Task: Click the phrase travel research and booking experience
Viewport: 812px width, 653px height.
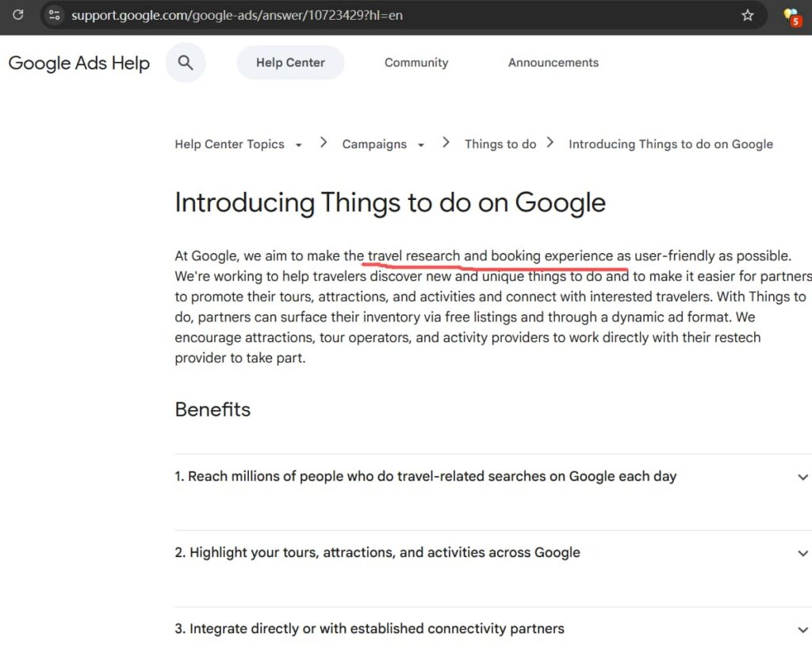Action: pyautogui.click(x=490, y=256)
